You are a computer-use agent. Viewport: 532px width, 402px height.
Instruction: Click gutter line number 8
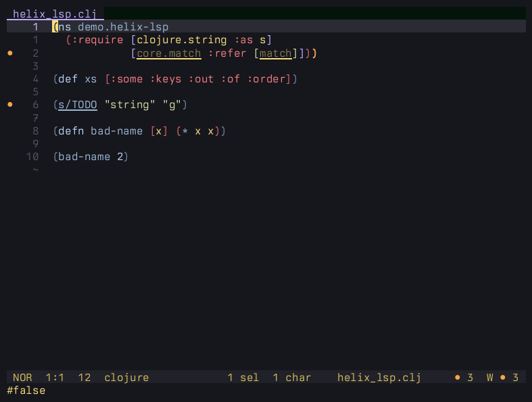click(36, 131)
